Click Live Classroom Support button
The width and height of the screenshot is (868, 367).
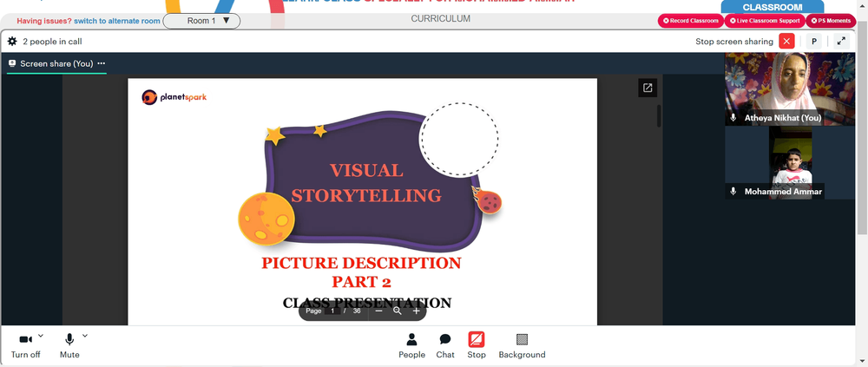765,21
